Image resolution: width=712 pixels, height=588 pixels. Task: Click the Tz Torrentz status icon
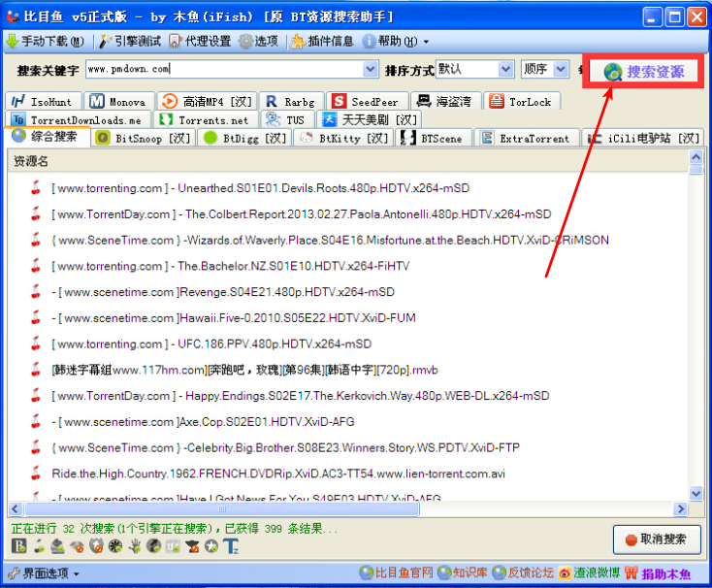click(x=231, y=545)
